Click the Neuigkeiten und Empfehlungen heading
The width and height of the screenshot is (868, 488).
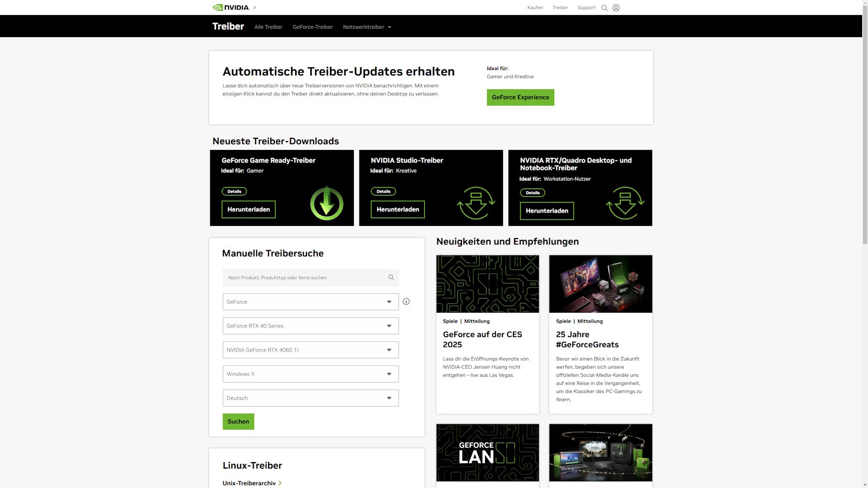(507, 241)
